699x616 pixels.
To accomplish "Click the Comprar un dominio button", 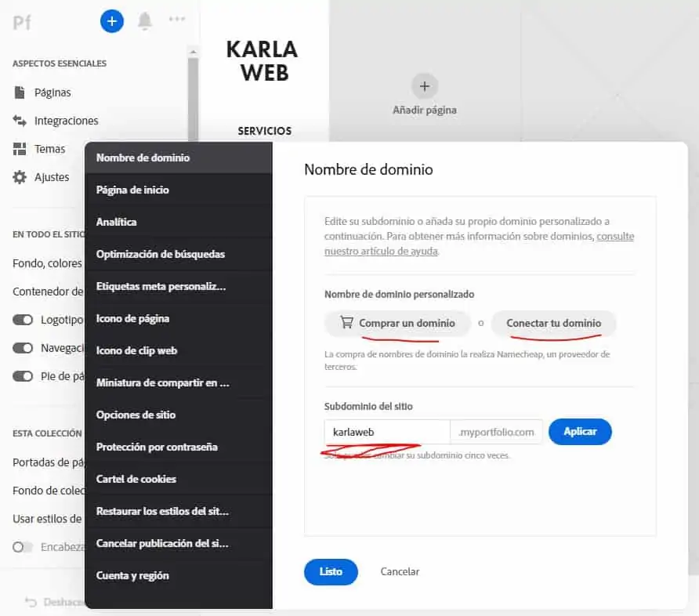I will (397, 323).
